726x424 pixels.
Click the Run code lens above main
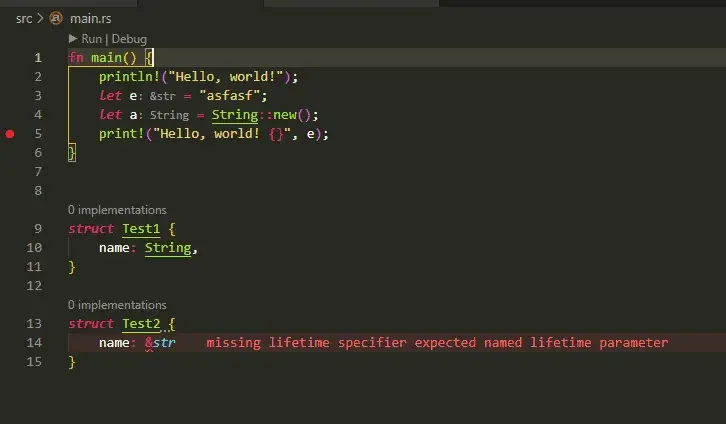point(91,39)
